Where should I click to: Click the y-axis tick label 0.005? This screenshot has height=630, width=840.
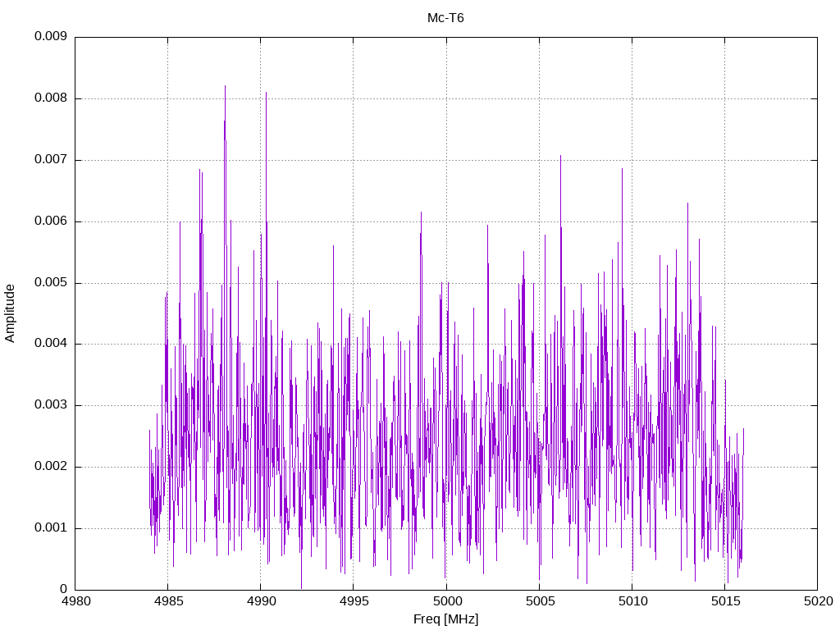pos(51,282)
